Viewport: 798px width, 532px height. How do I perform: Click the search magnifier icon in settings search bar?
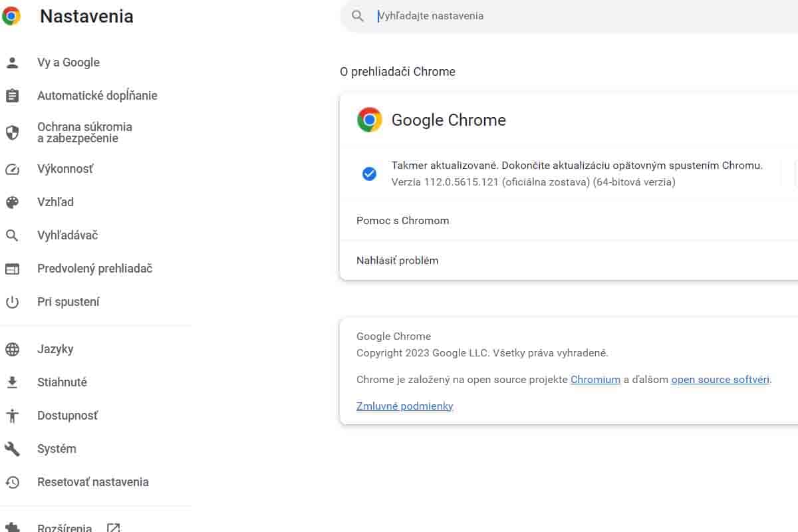point(358,16)
